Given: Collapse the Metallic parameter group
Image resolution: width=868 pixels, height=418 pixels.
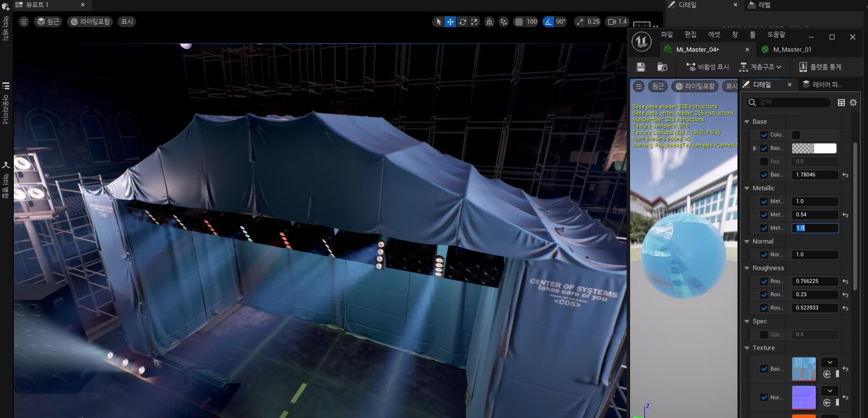Looking at the screenshot, I should coord(747,188).
